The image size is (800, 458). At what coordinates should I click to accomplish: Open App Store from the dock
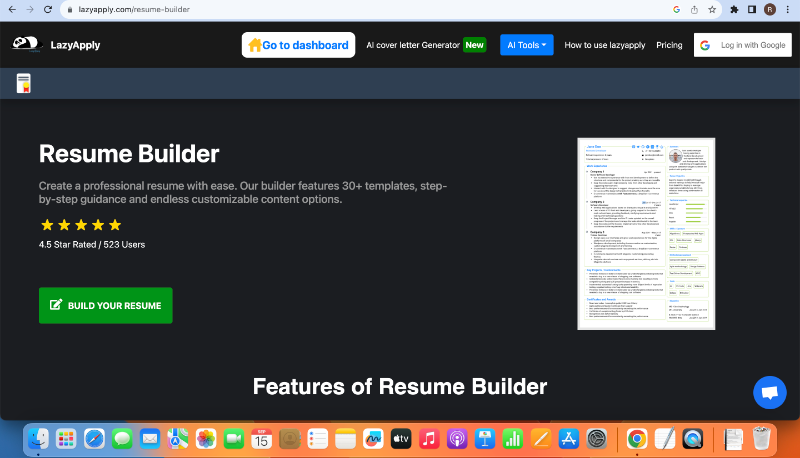(568, 439)
